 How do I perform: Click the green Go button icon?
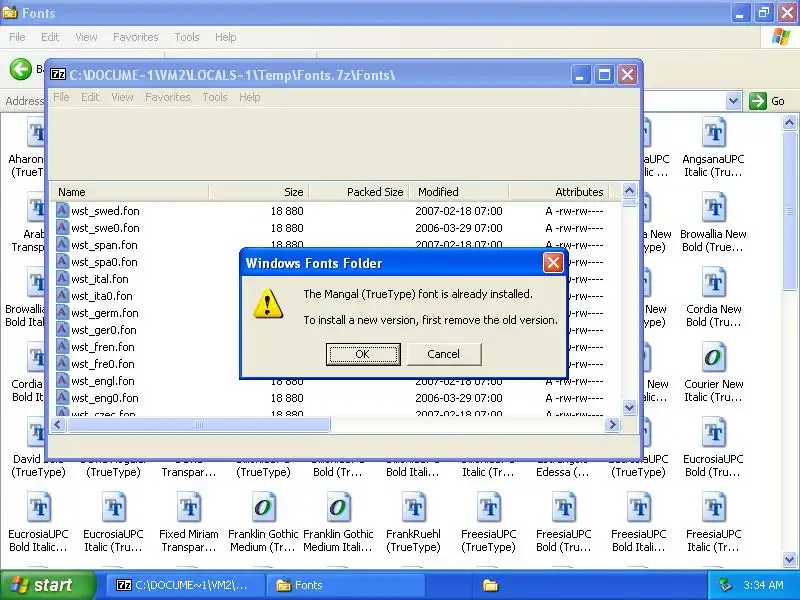pos(758,101)
